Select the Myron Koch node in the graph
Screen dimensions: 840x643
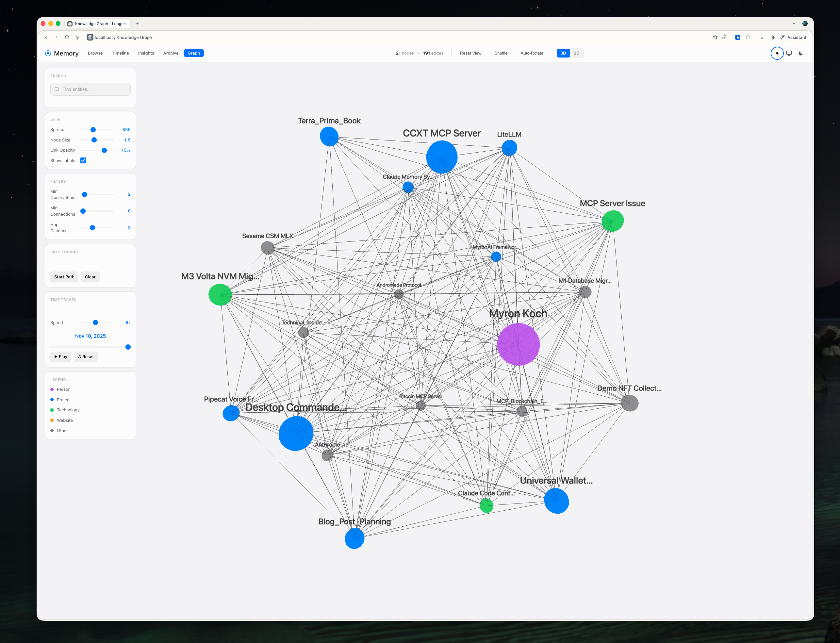518,344
